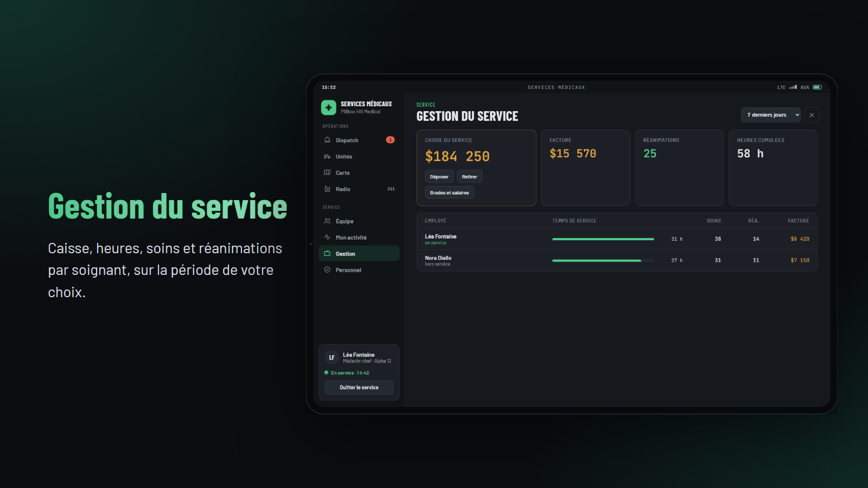Select the Nora Diallo employee row name

tap(438, 258)
